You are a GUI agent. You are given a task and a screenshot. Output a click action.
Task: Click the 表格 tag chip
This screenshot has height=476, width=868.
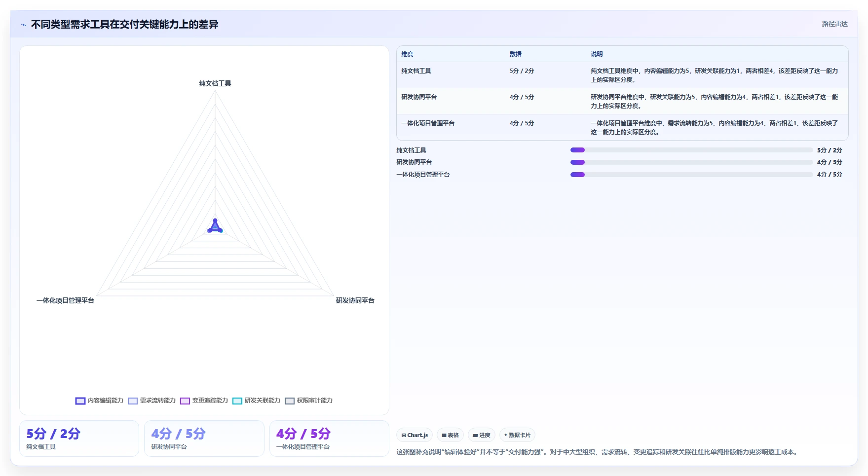pyautogui.click(x=450, y=435)
